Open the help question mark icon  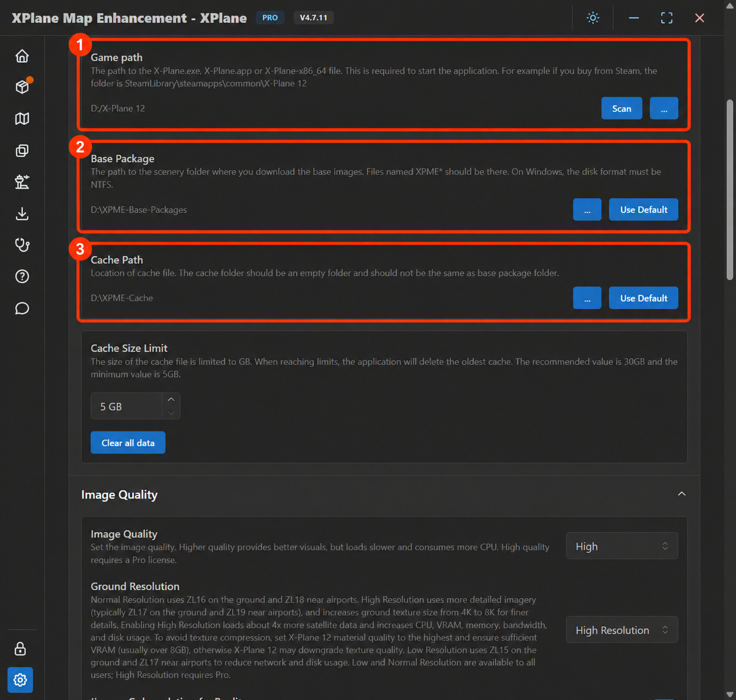click(x=22, y=276)
